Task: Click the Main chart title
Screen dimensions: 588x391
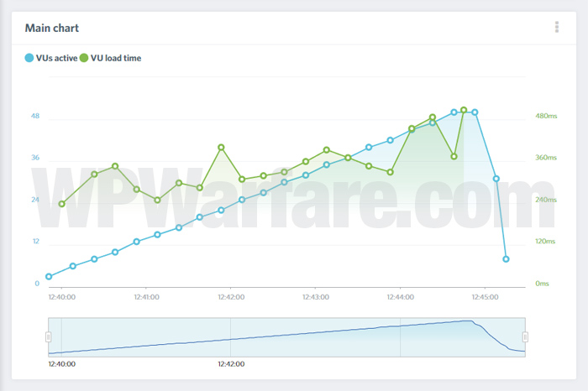Action: (52, 28)
